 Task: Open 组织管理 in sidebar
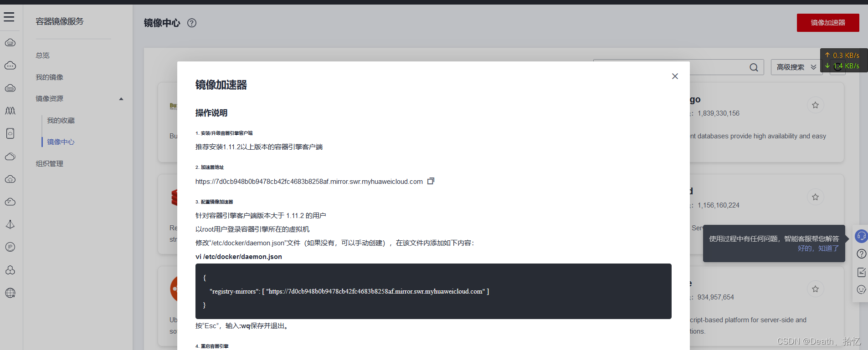[50, 164]
